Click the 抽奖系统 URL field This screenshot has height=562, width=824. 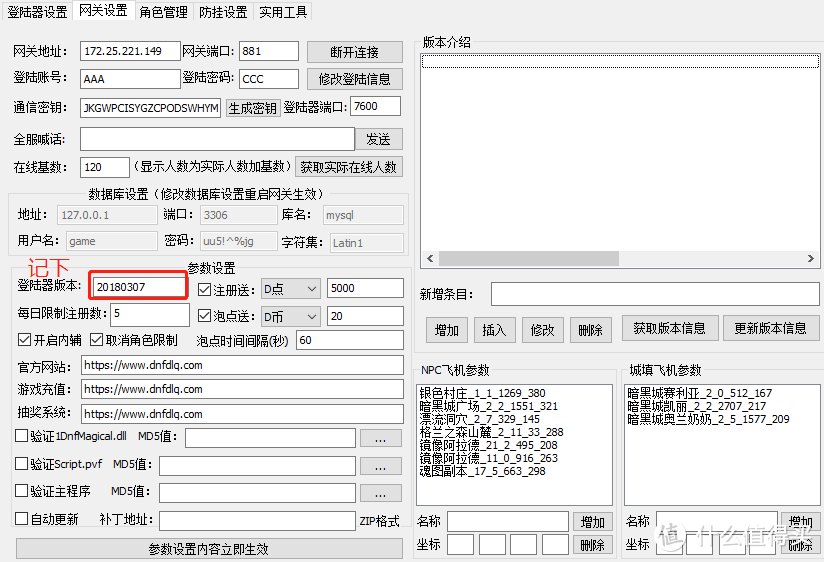coord(242,414)
